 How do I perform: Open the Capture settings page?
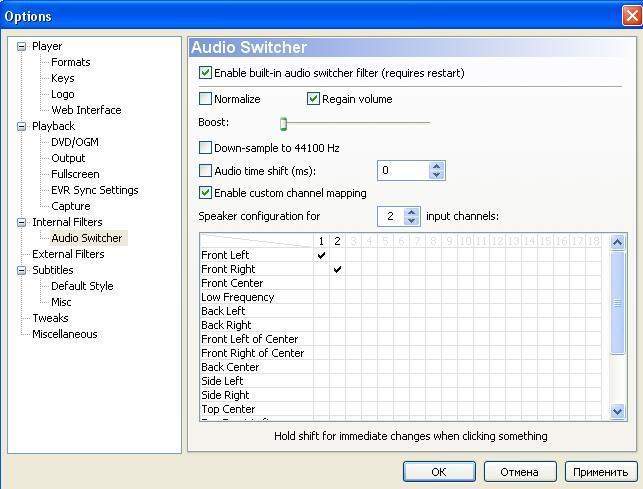[71, 206]
